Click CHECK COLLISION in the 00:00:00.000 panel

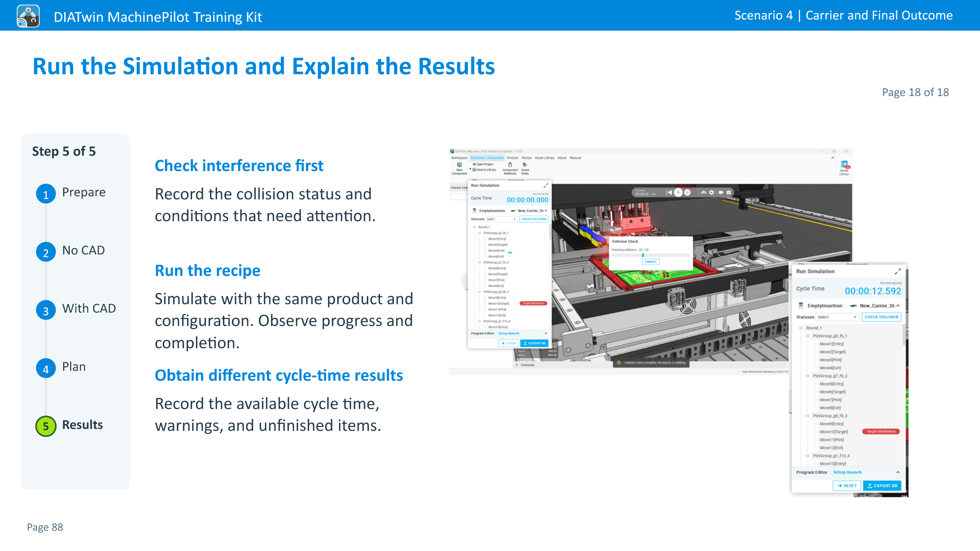534,219
